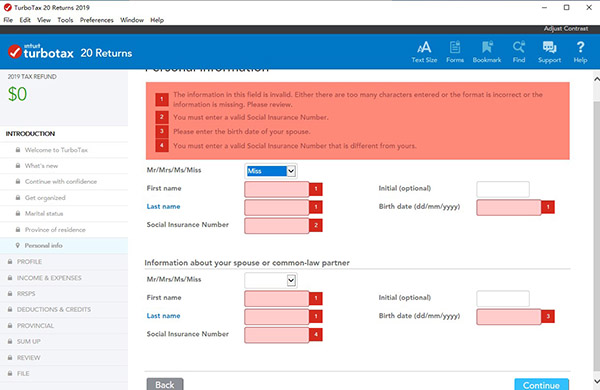Click error badge 3 next to spouse Birth date
600x390 pixels.
click(x=548, y=316)
